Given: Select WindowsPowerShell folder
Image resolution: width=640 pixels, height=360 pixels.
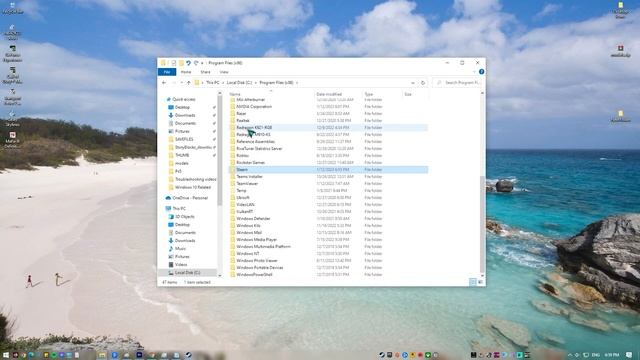Looking at the screenshot, I should [x=254, y=275].
